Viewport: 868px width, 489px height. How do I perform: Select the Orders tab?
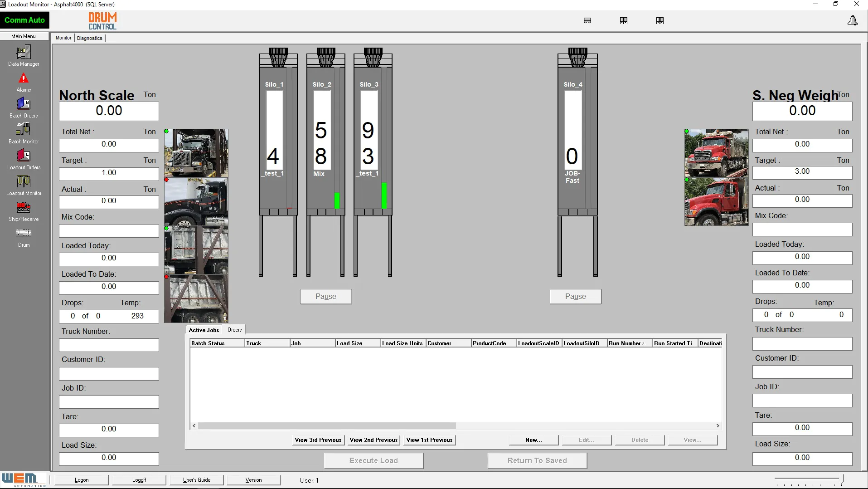coord(234,330)
